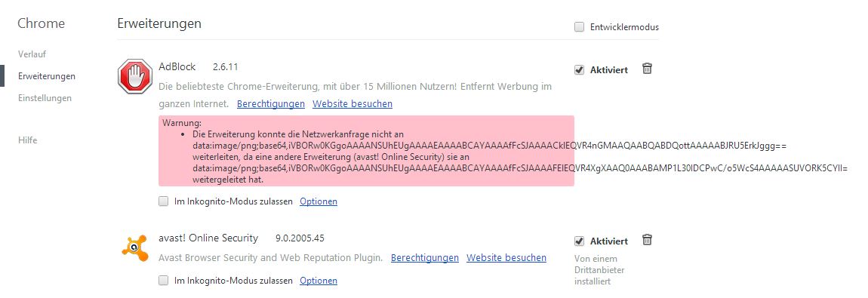
Task: Click the AdBlock stop-hand icon
Action: [135, 76]
